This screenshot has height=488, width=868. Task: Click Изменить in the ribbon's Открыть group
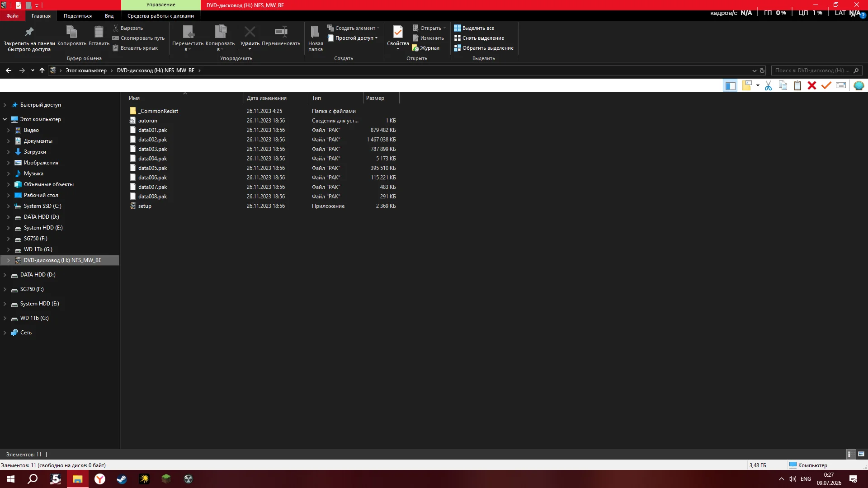pos(428,38)
